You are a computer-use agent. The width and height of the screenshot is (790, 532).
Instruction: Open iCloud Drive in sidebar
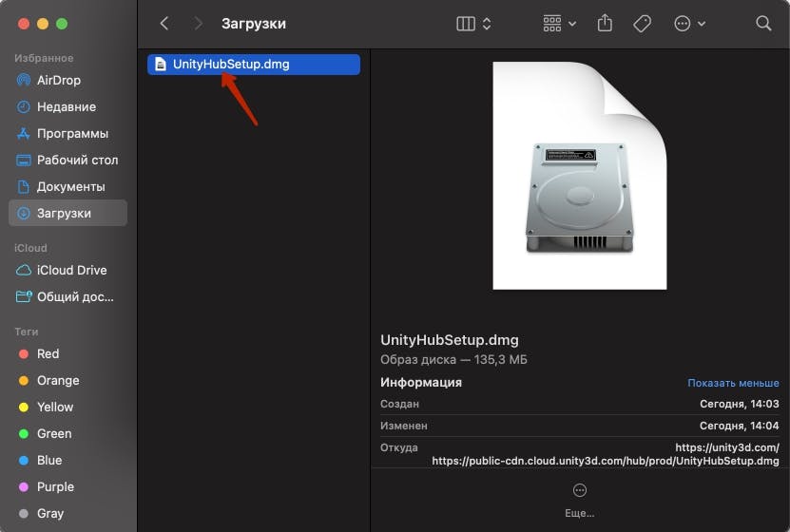click(x=68, y=271)
